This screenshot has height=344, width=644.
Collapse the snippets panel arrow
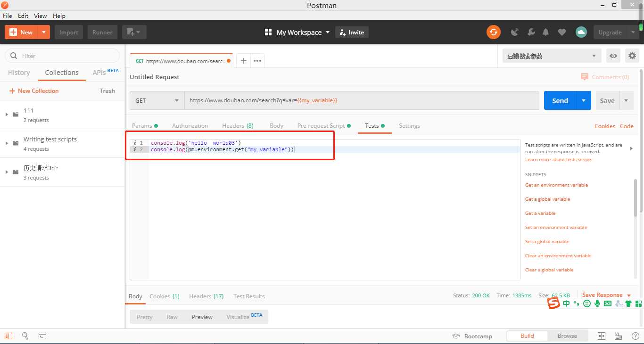[631, 148]
